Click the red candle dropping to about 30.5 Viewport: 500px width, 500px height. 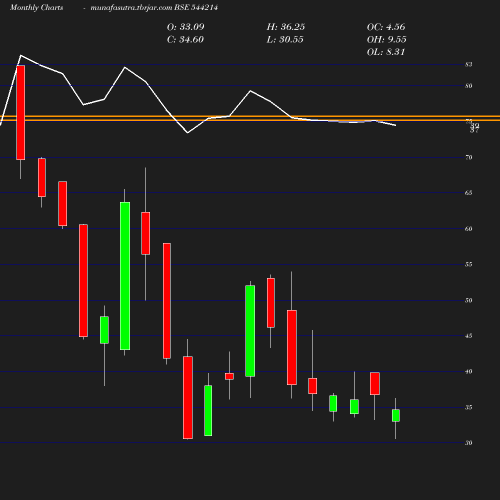tap(188, 398)
